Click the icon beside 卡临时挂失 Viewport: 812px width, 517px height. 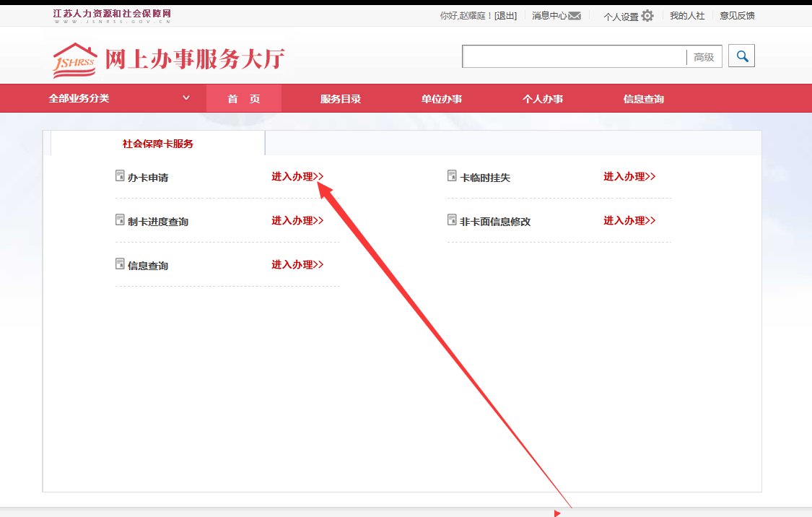[451, 175]
